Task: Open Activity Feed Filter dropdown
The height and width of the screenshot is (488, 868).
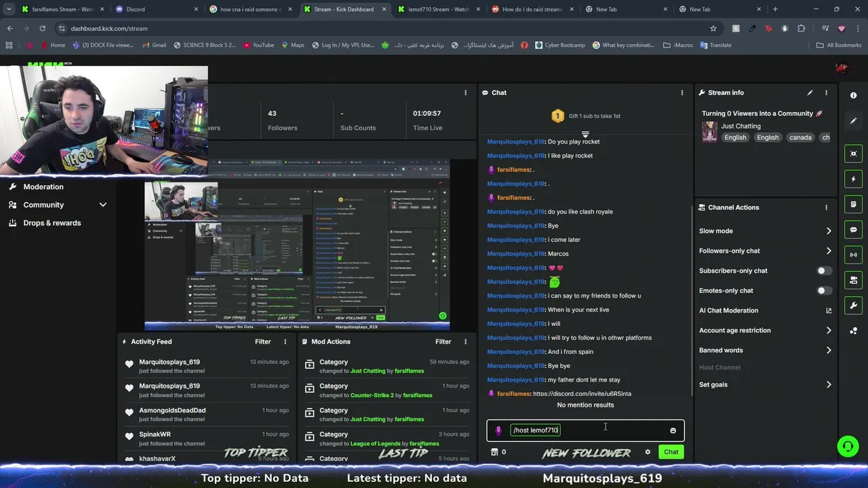Action: point(262,342)
